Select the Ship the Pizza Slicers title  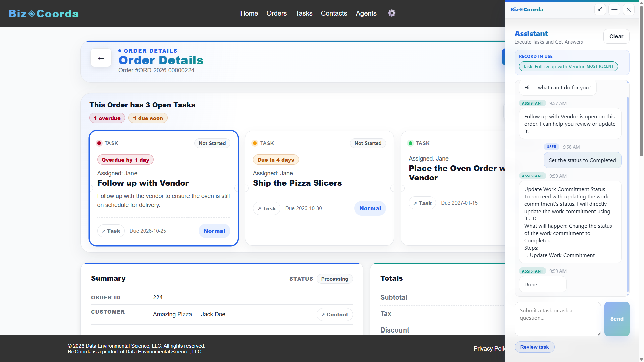[x=298, y=183]
